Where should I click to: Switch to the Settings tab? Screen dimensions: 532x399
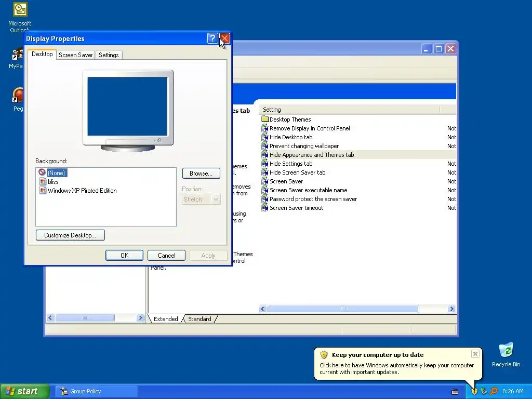coord(109,55)
